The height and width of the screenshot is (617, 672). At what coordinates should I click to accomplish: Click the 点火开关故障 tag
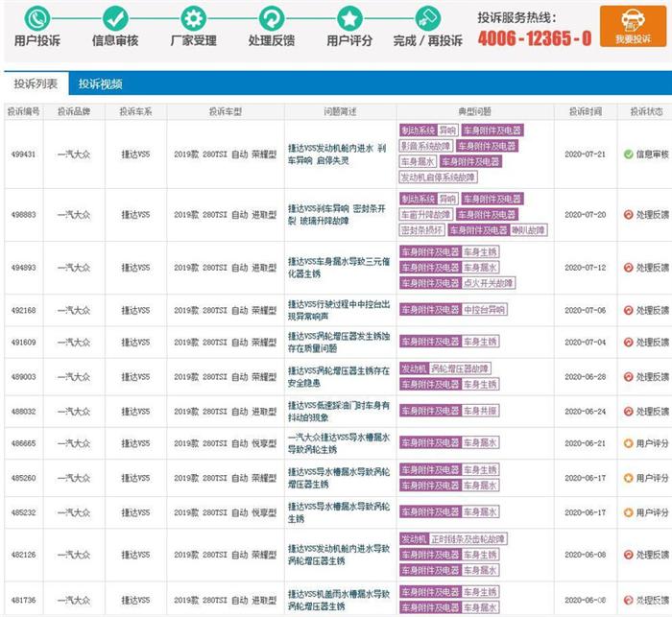(x=488, y=283)
